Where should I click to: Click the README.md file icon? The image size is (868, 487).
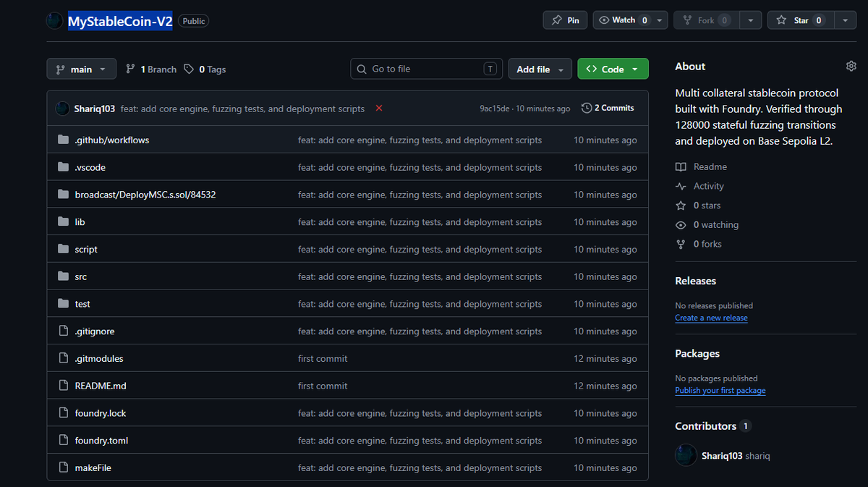coord(63,386)
